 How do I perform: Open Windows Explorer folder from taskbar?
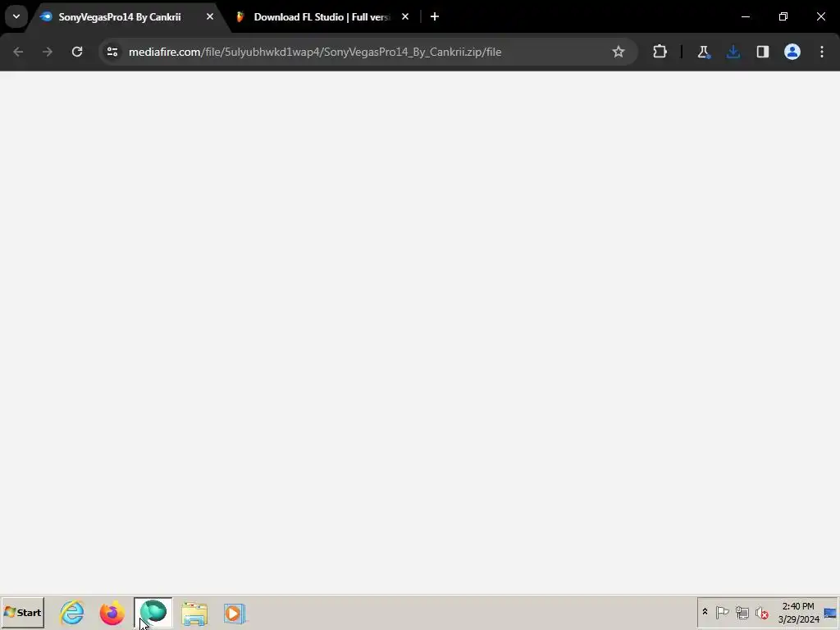[x=194, y=614]
